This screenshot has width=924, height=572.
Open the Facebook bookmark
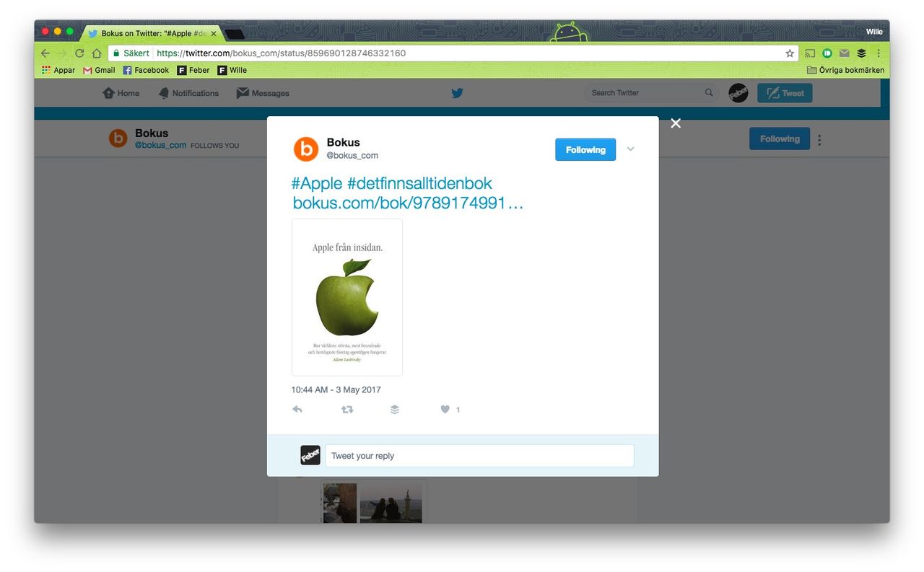pyautogui.click(x=146, y=70)
